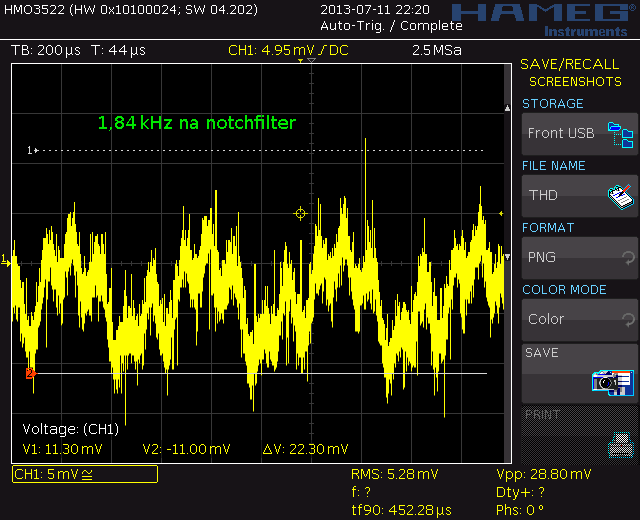Select the crosshair trigger point marker
The image size is (640, 520).
[299, 213]
